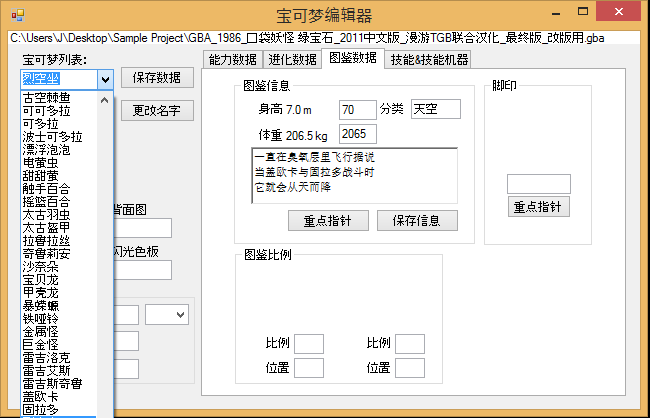Select 甲壳龙 in the list

coord(59,292)
